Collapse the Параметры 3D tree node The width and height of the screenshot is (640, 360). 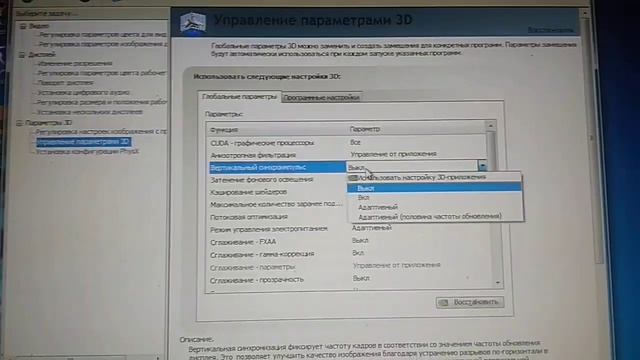(19, 122)
